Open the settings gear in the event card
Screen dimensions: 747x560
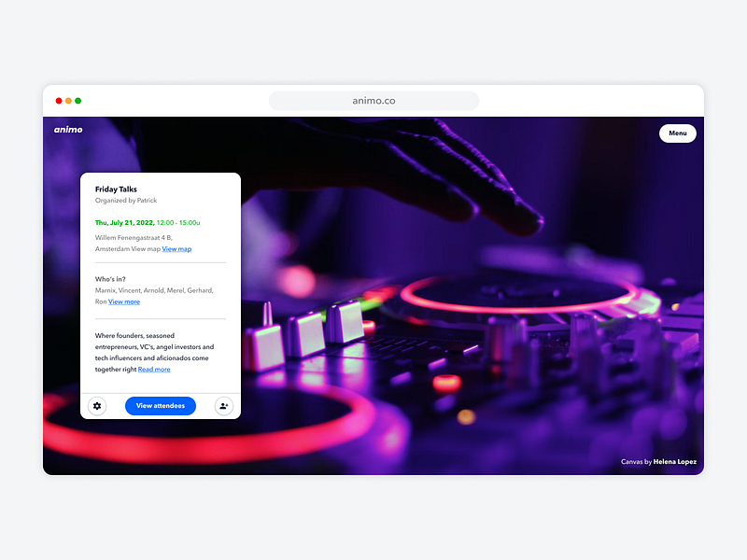tap(97, 406)
